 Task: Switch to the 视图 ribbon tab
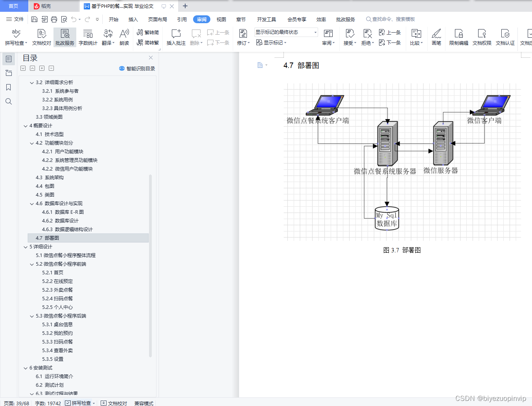click(221, 19)
